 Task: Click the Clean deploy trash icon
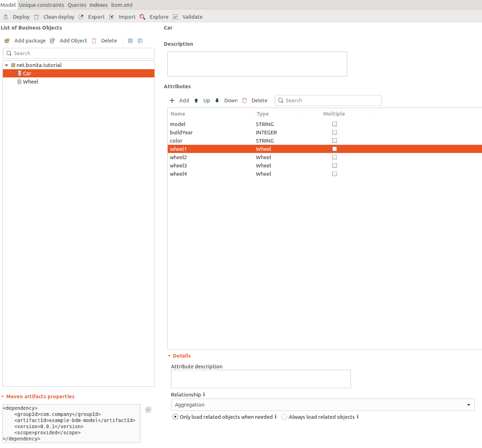coord(36,17)
